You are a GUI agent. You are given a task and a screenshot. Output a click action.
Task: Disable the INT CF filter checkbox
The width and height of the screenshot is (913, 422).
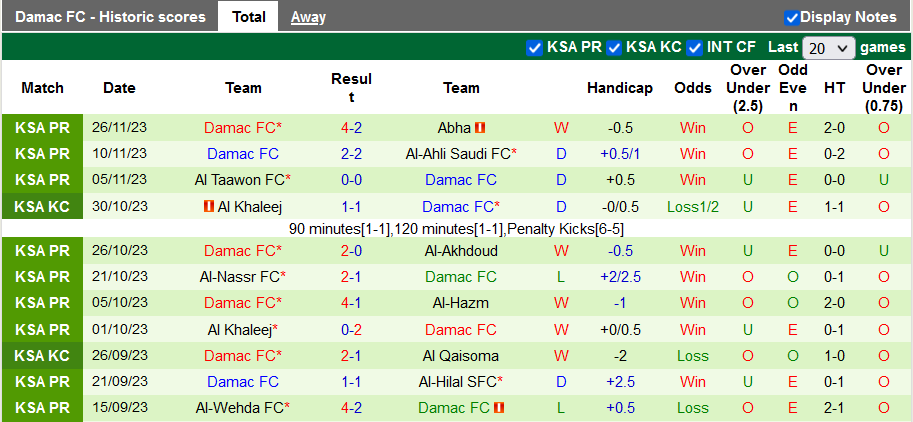[x=694, y=47]
